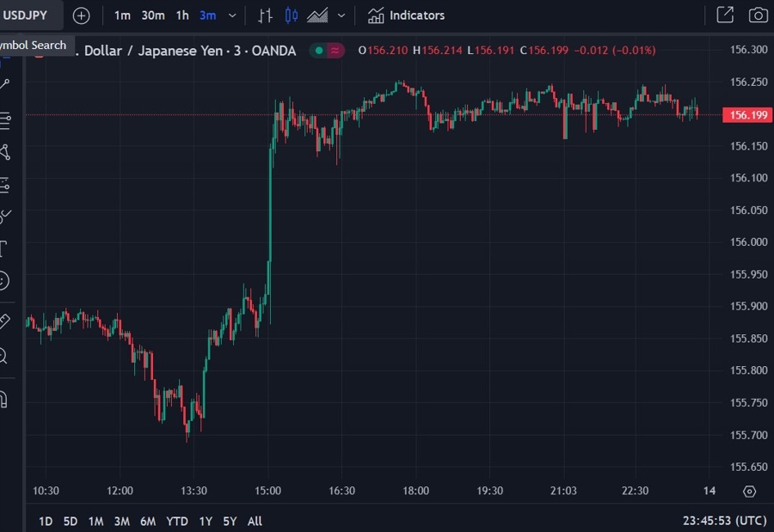This screenshot has width=774, height=532.
Task: Click the high value H156.214
Action: pos(438,51)
